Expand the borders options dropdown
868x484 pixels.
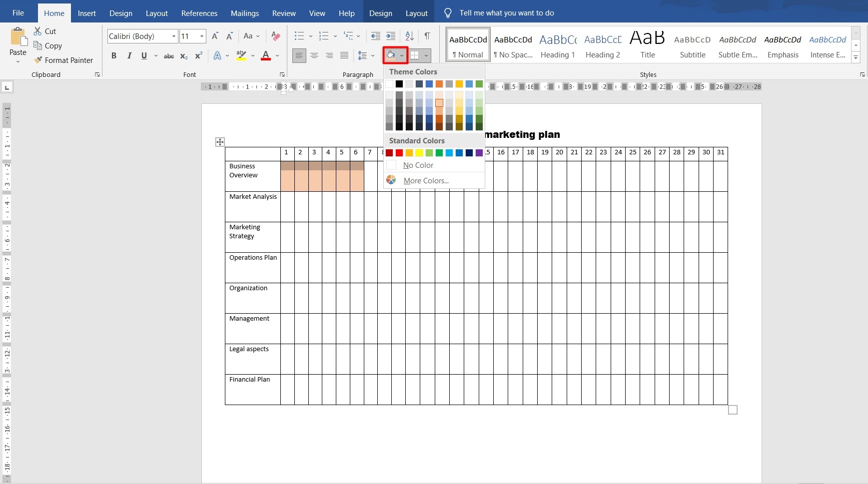[426, 55]
